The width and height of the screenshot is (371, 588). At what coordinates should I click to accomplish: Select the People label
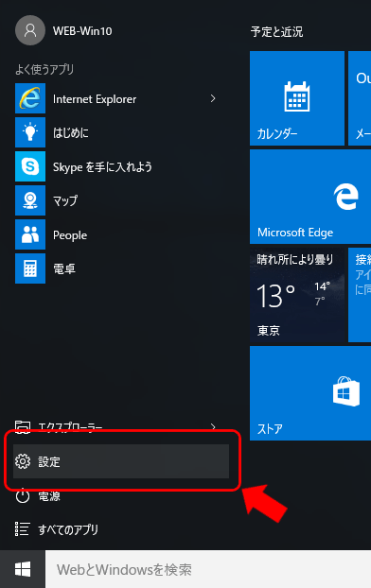pos(70,235)
